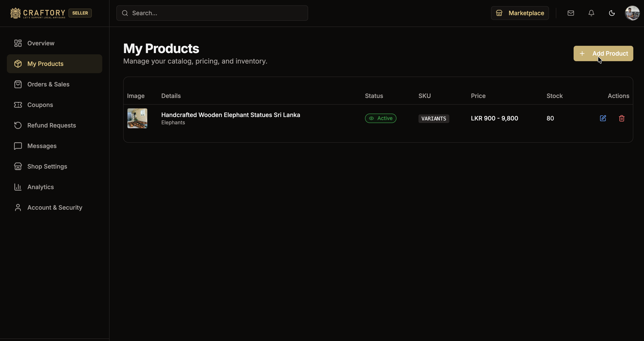Viewport: 644px width, 341px height.
Task: Go to Shop Settings
Action: (47, 166)
